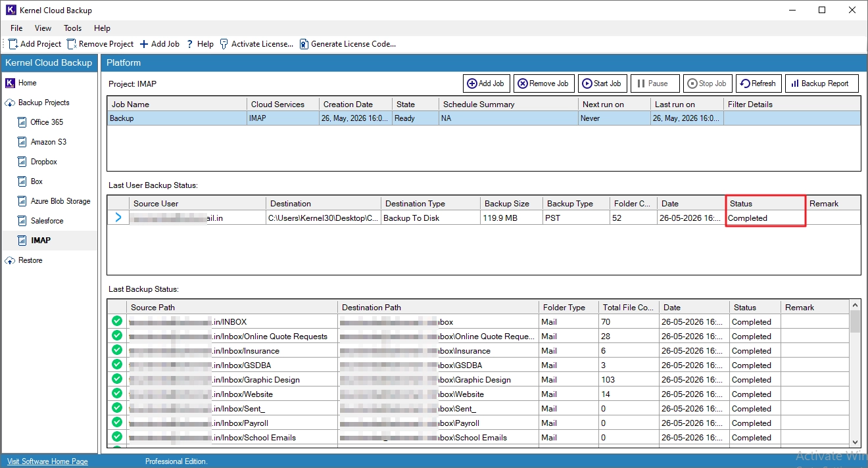Click the Dropbox project icon
This screenshot has height=468, width=868.
coord(22,162)
